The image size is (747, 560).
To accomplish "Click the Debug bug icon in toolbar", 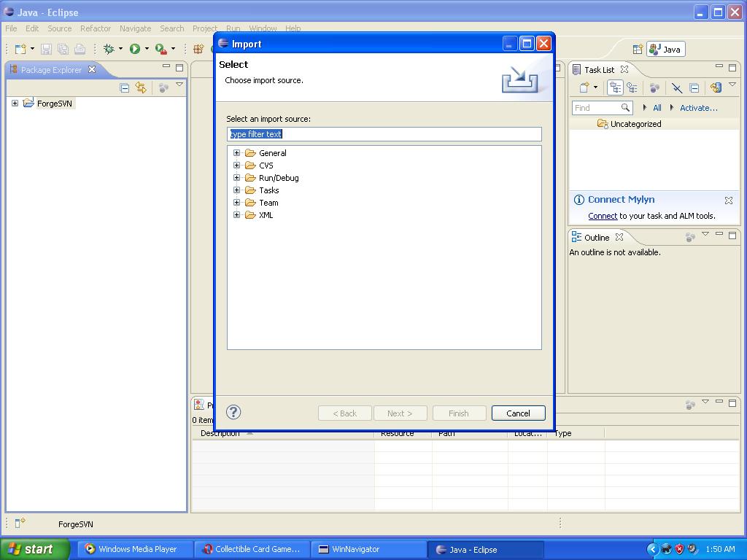I will (x=109, y=49).
